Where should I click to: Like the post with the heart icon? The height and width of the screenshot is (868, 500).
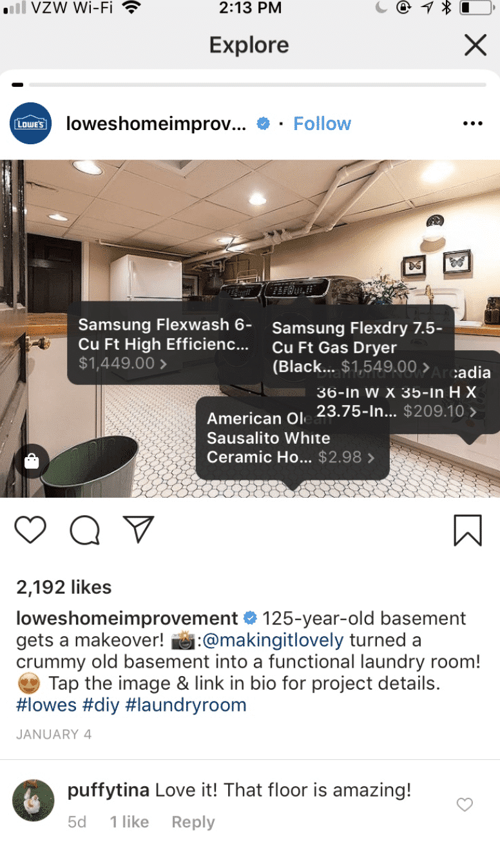point(30,529)
